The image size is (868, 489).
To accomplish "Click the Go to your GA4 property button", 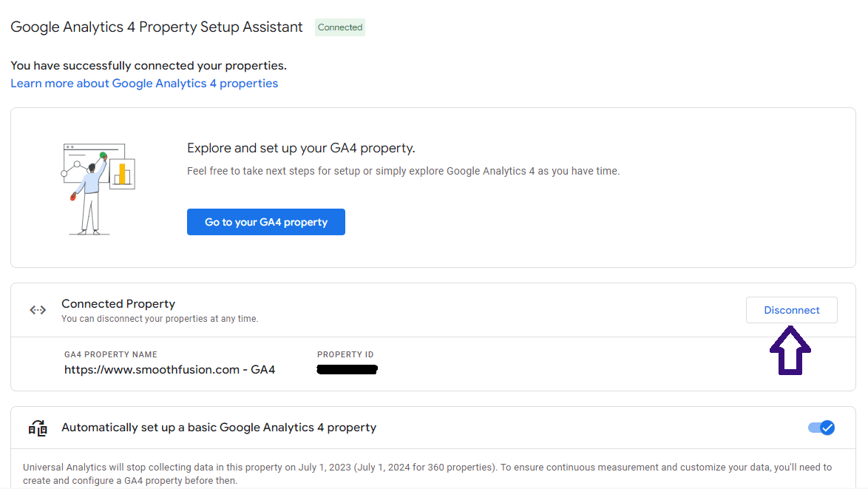I will [265, 222].
